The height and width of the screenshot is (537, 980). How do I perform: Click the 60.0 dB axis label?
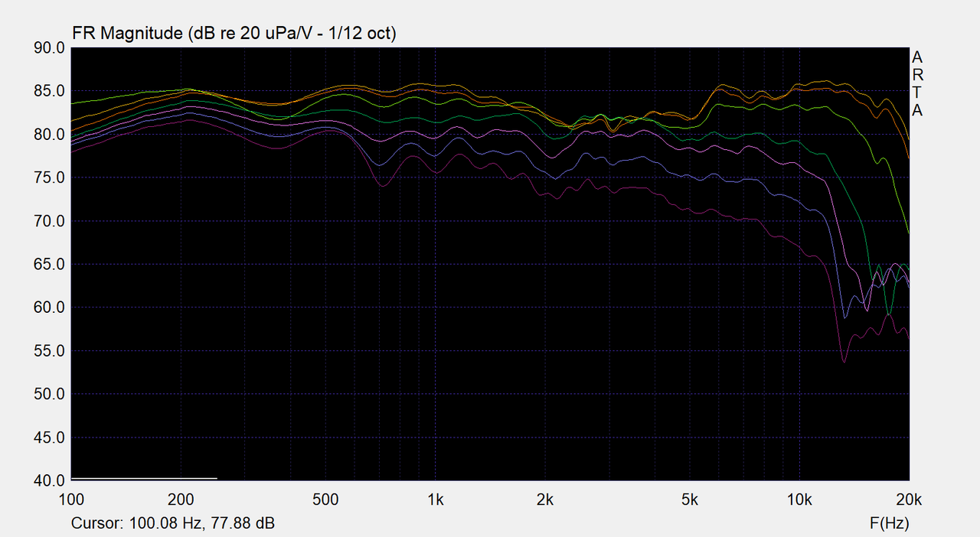(x=50, y=308)
